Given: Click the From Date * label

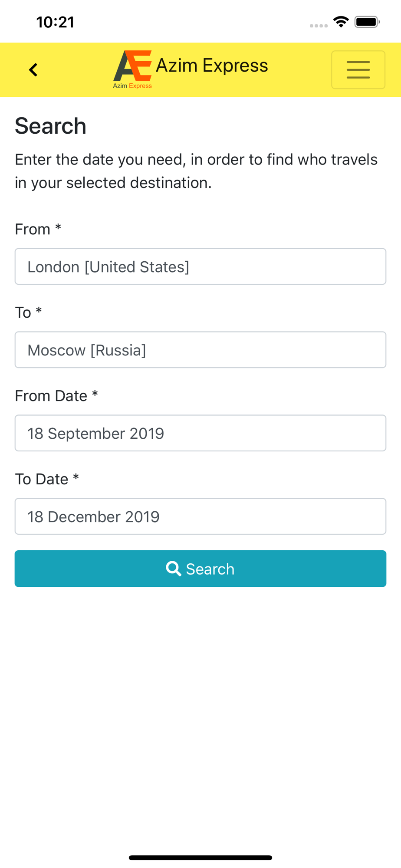Looking at the screenshot, I should 57,396.
